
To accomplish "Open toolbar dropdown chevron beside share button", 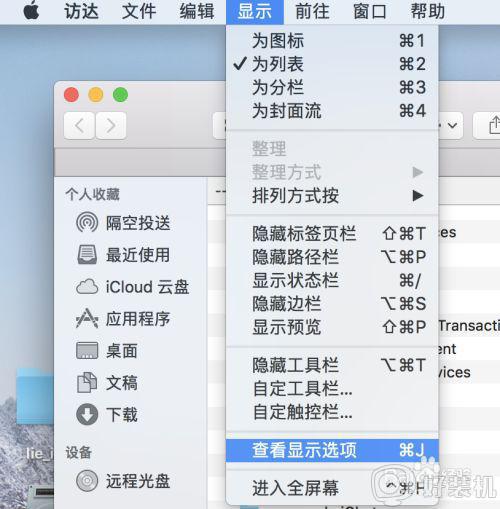I will click(452, 126).
